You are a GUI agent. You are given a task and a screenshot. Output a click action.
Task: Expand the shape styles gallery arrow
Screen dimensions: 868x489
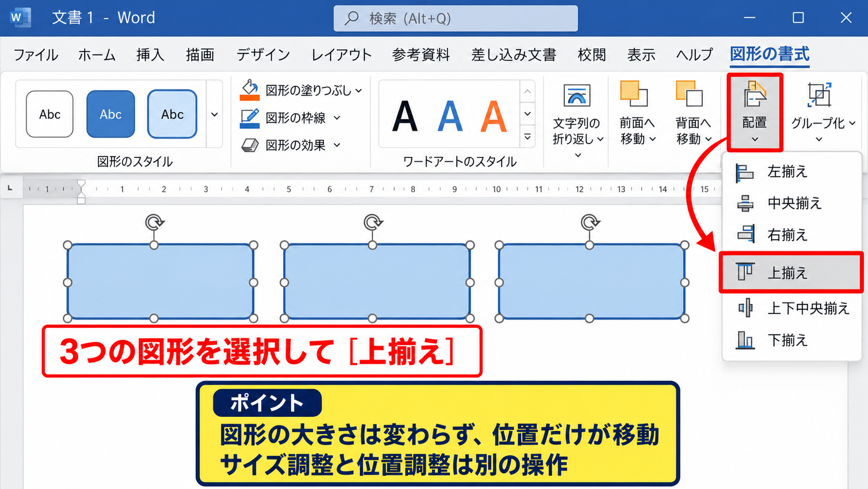[x=214, y=114]
